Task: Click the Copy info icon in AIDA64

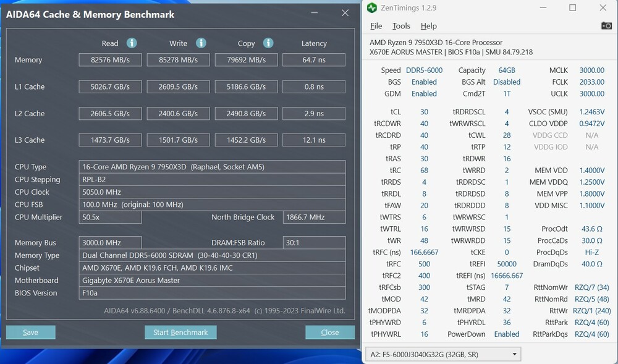Action: (x=268, y=43)
